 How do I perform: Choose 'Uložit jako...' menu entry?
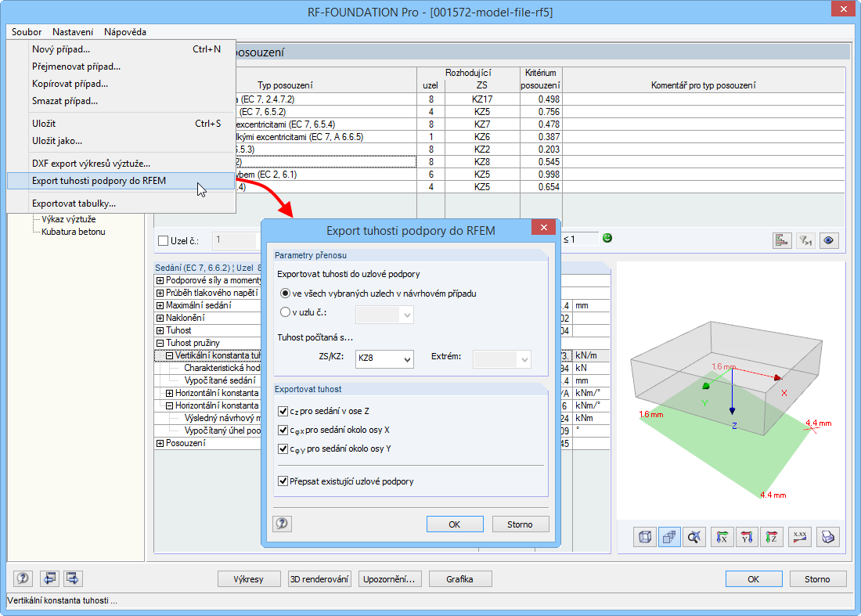(x=121, y=141)
